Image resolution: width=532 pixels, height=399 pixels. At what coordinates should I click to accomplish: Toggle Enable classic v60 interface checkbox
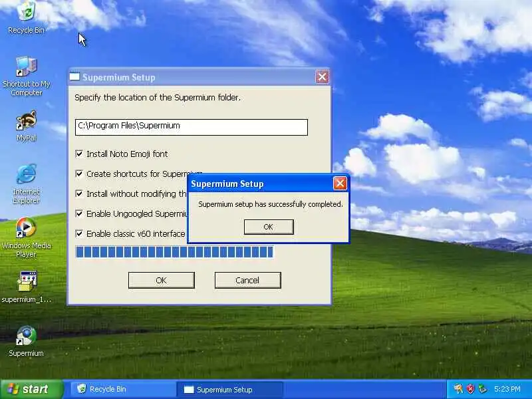pyautogui.click(x=79, y=234)
